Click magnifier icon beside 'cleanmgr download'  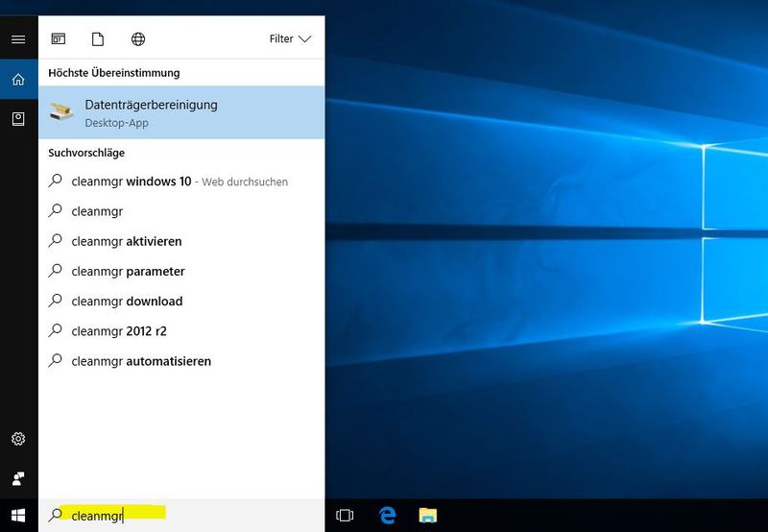click(x=56, y=300)
